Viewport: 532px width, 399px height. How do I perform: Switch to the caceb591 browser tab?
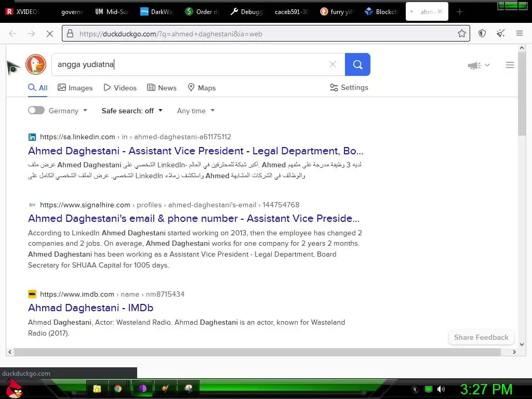point(291,12)
